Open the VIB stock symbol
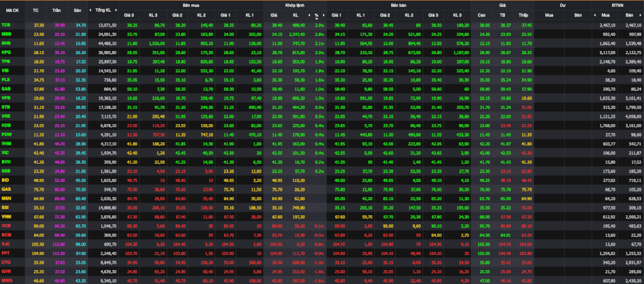Viewport: 644px width, 284px height. 5,71
